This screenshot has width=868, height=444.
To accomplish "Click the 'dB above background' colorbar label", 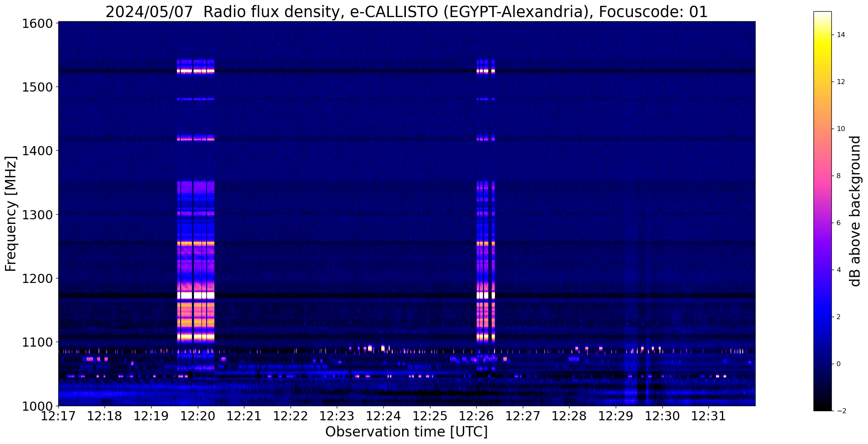I will (855, 211).
